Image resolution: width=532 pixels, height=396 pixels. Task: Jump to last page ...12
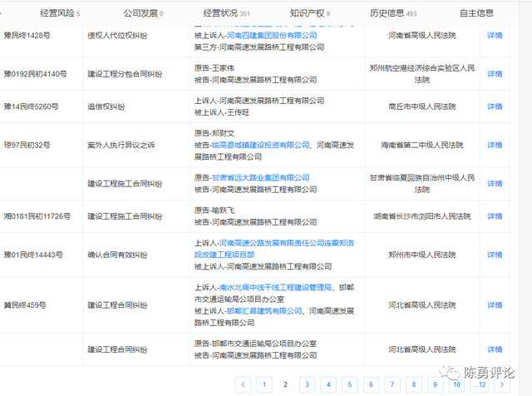pos(480,384)
